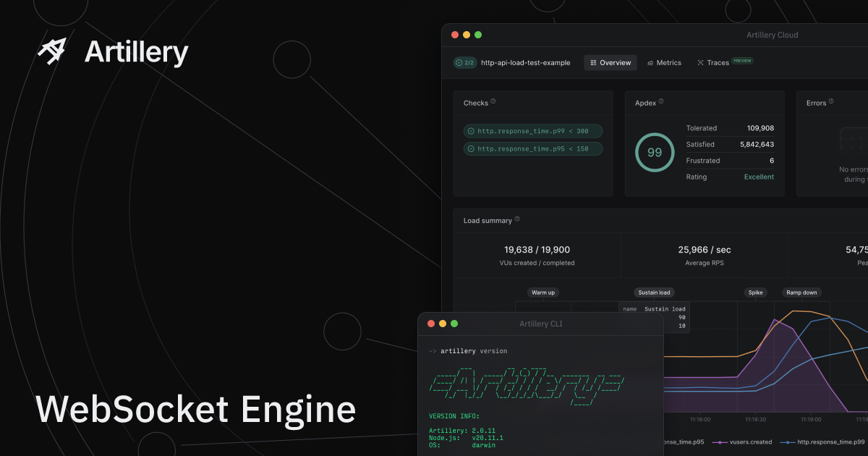Click the VERSION INFO: heading in CLI
This screenshot has width=868, height=456.
pyautogui.click(x=454, y=416)
